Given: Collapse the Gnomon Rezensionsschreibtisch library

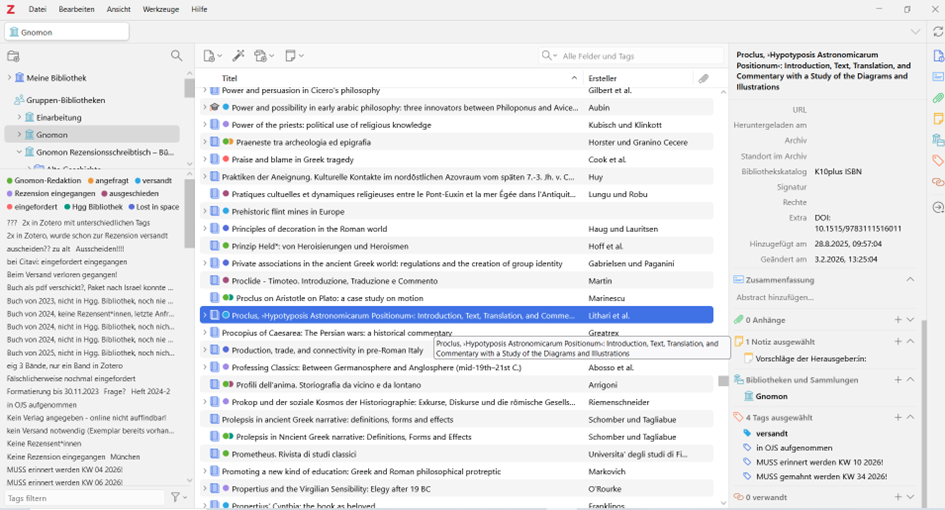Looking at the screenshot, I should click(x=19, y=152).
